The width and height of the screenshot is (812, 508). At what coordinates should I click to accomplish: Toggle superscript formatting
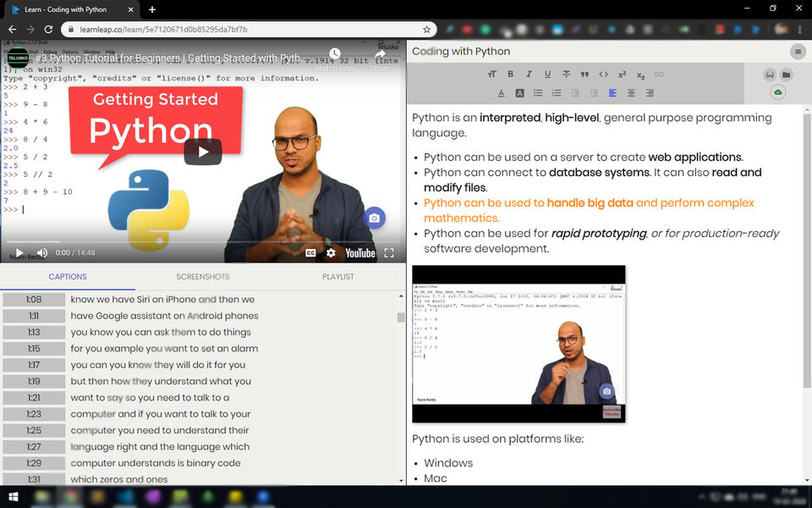622,75
